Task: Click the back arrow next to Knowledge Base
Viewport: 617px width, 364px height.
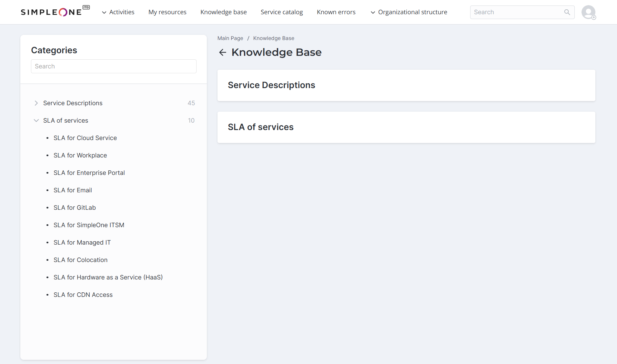Action: (223, 52)
